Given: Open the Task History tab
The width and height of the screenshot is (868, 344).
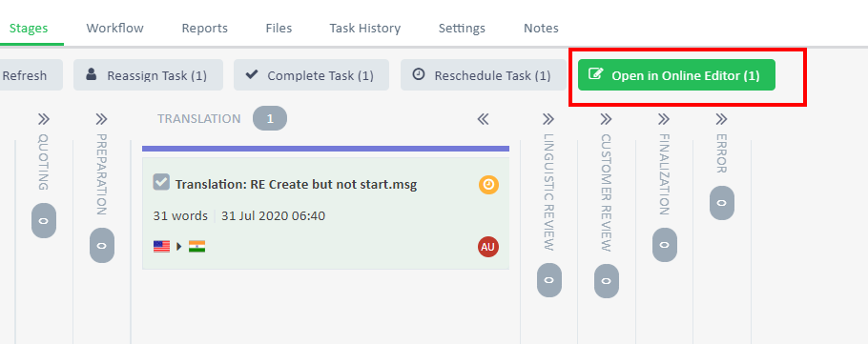Looking at the screenshot, I should 364,29.
